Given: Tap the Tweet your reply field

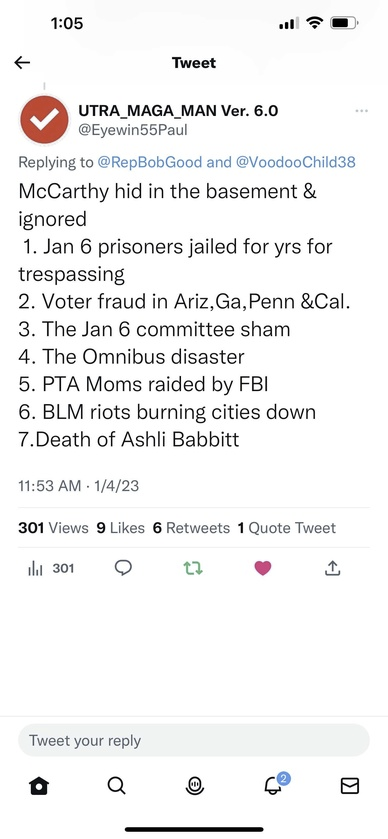Looking at the screenshot, I should coord(194,741).
